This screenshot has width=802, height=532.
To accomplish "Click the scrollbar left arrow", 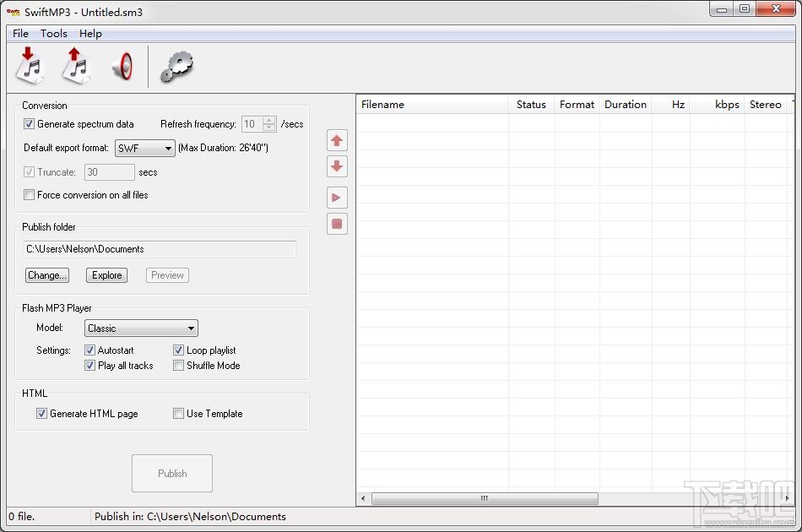I will (x=363, y=498).
